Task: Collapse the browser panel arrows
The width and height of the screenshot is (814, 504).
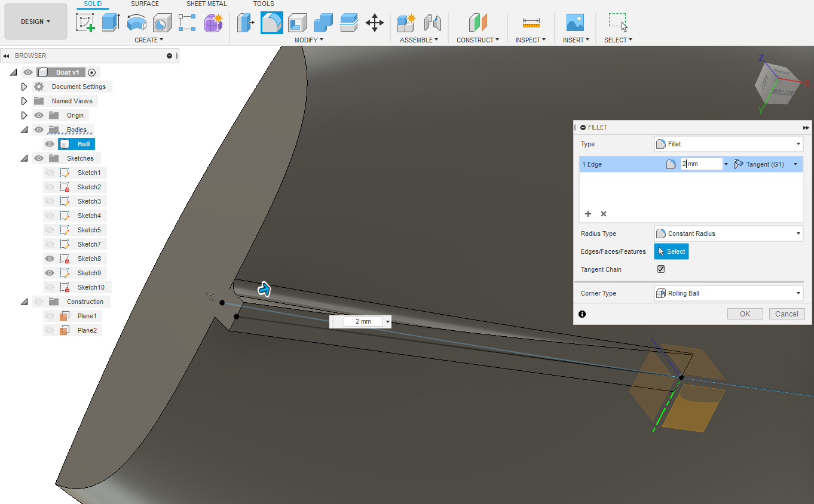Action: tap(6, 56)
